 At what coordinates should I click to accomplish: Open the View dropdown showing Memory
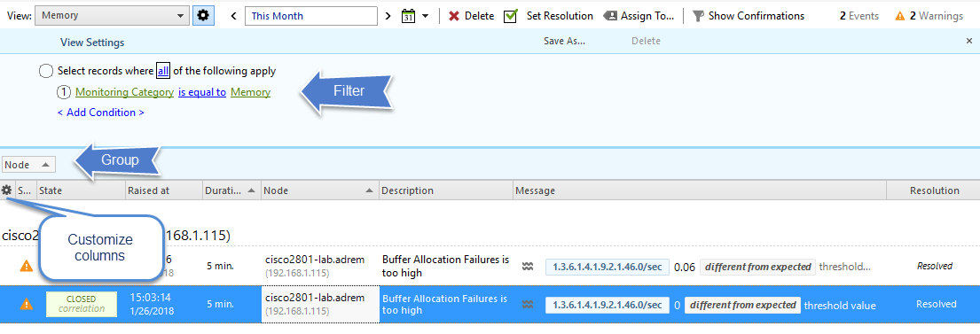pos(112,16)
